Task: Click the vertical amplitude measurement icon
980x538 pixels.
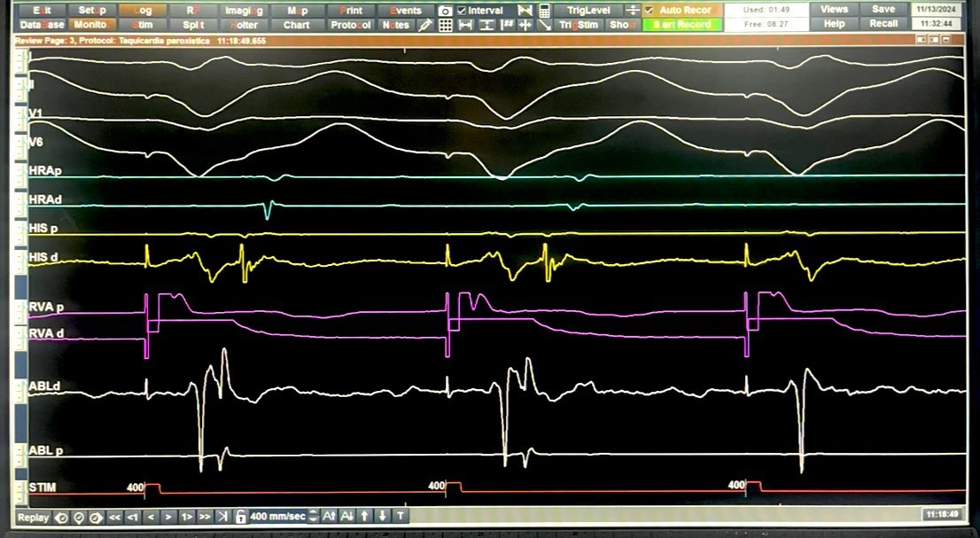Action: 487,26
